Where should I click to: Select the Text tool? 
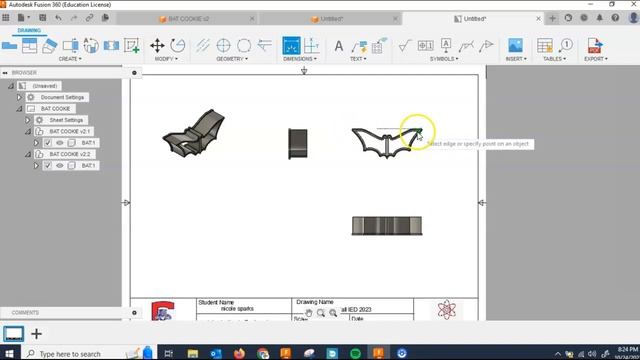(338, 46)
